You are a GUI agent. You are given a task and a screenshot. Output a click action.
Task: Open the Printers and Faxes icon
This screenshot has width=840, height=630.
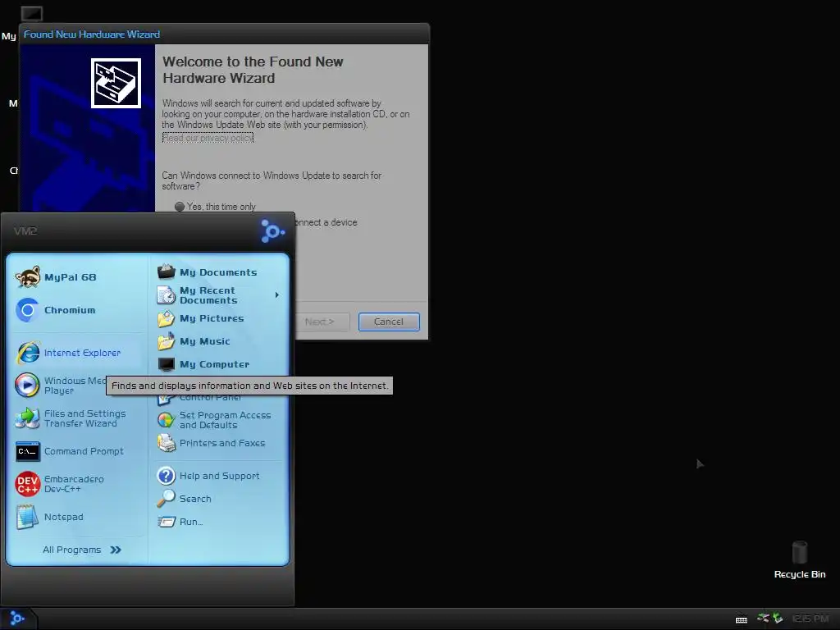point(166,443)
